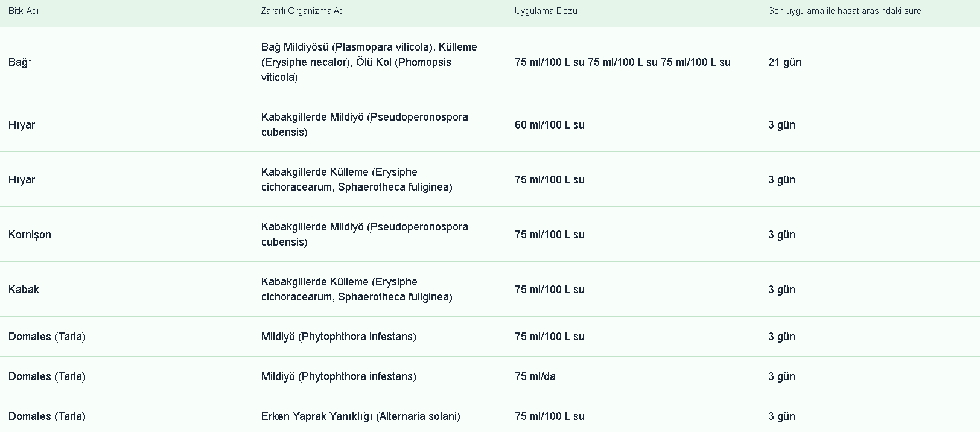The image size is (980, 432).
Task: Click the "Son uygulama ile hasat arasındaki süre" header
Action: point(844,11)
